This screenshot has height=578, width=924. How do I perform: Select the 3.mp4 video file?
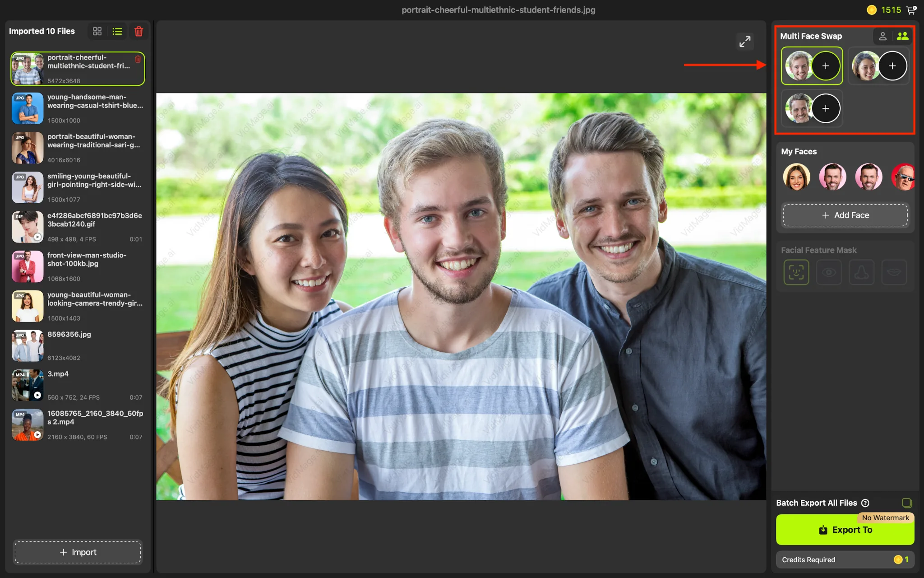(x=78, y=385)
